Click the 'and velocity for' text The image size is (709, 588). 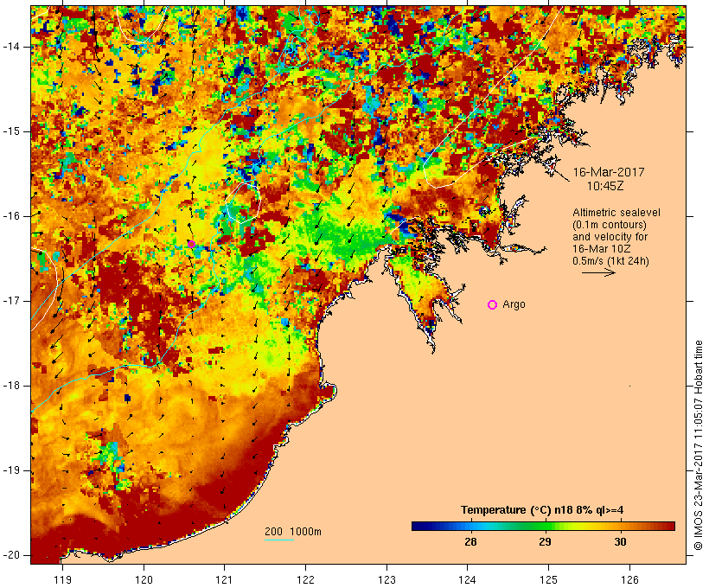click(x=610, y=237)
